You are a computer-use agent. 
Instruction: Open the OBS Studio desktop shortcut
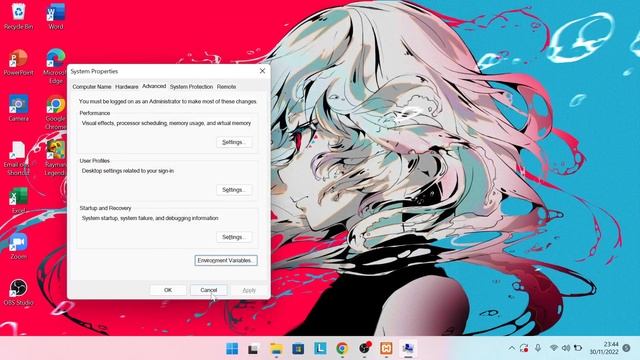pyautogui.click(x=18, y=293)
